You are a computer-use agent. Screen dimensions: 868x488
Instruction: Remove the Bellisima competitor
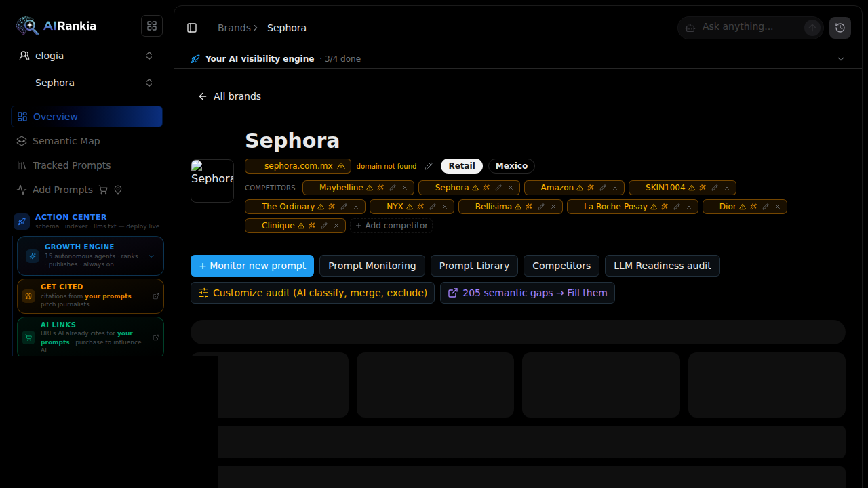click(x=553, y=207)
